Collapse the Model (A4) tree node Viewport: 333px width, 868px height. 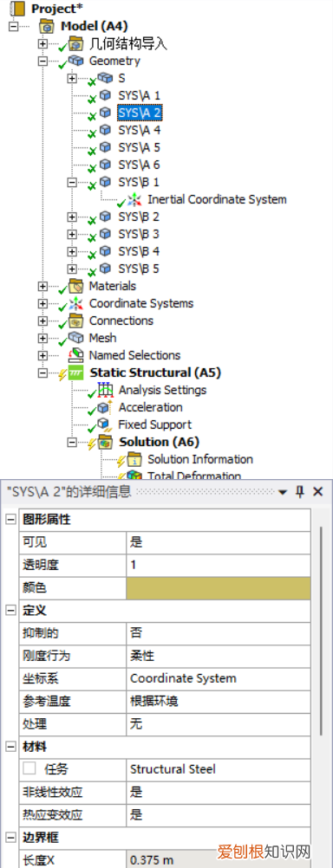pos(13,26)
